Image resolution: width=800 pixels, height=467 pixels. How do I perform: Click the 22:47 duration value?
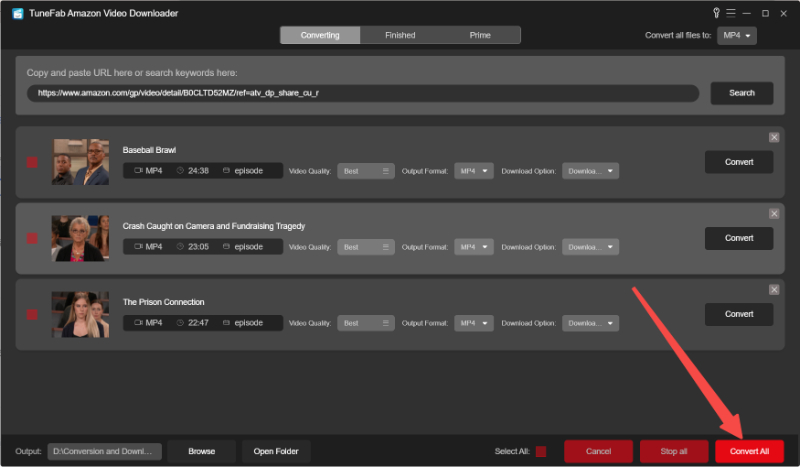point(198,323)
